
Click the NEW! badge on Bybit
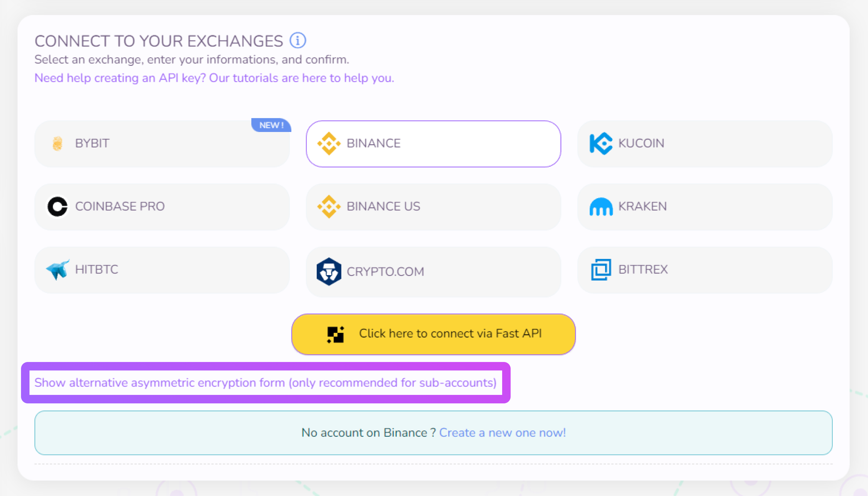tap(271, 125)
